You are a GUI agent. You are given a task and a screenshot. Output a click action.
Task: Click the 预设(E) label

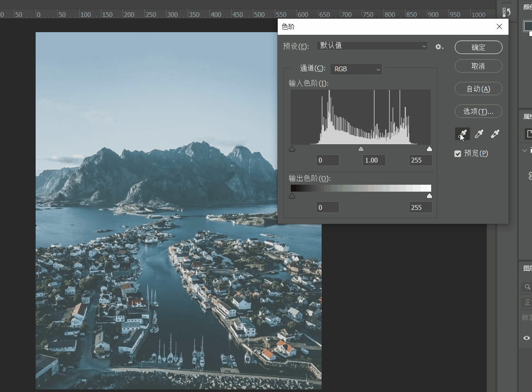click(x=296, y=46)
